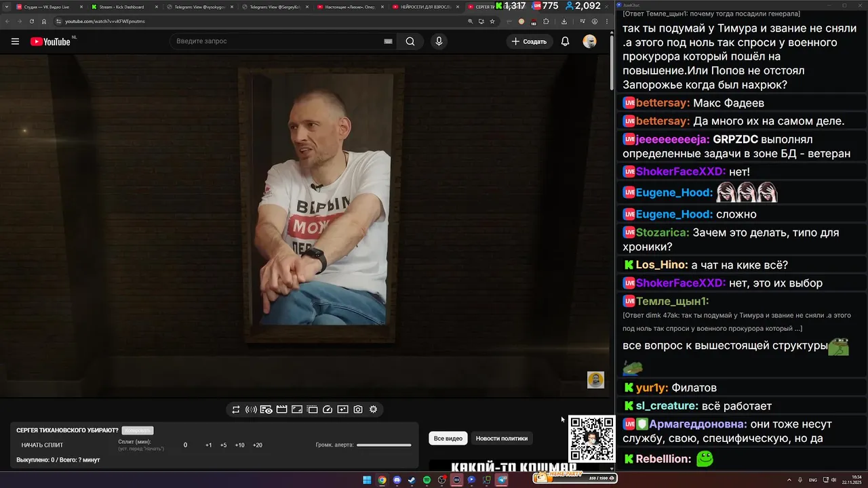Screen dimensions: 868x488
Task: Click the browser address bar URL
Action: 105,21
